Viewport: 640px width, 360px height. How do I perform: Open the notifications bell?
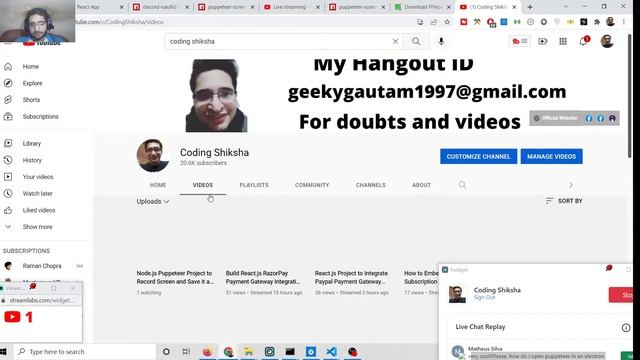point(583,41)
